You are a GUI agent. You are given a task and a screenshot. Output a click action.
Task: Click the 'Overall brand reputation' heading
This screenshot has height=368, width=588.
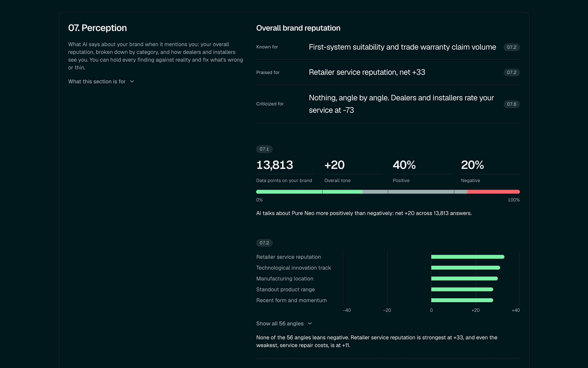click(x=298, y=28)
